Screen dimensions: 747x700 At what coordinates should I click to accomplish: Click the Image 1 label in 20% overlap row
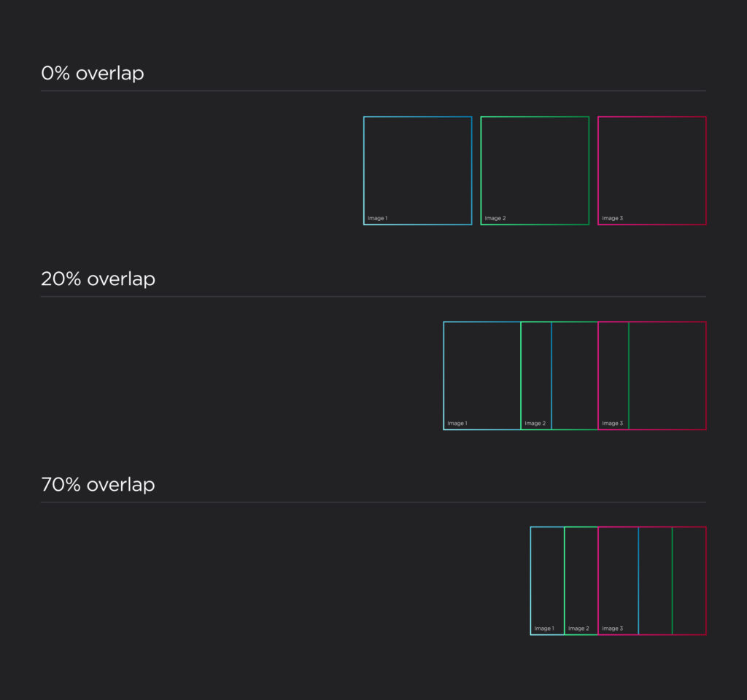point(457,424)
